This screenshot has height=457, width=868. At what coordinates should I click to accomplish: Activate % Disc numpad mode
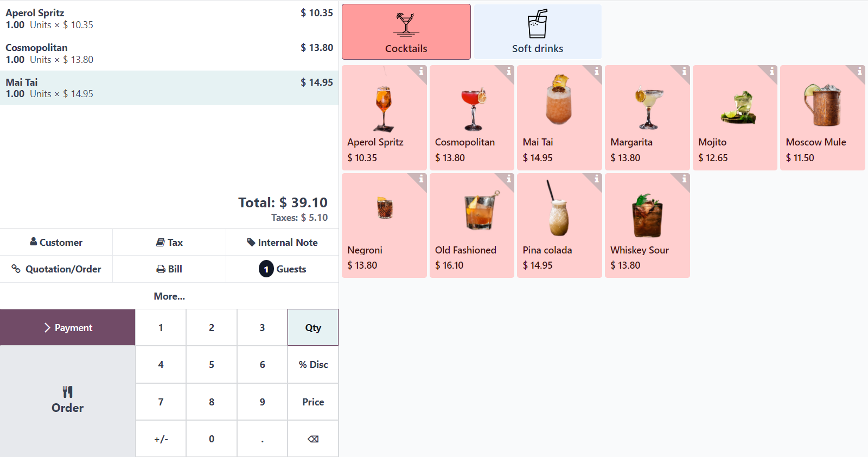click(313, 365)
